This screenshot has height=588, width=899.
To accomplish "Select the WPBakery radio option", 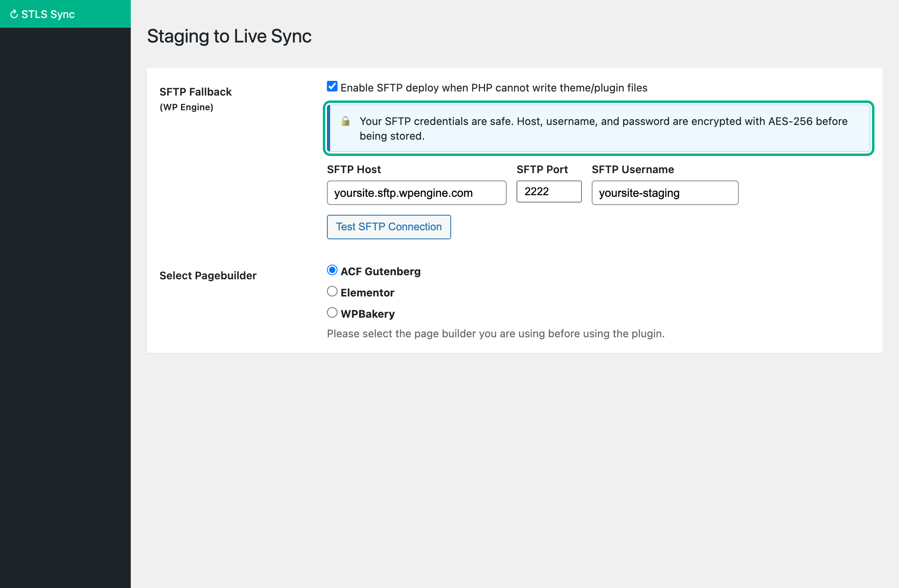I will pos(332,313).
